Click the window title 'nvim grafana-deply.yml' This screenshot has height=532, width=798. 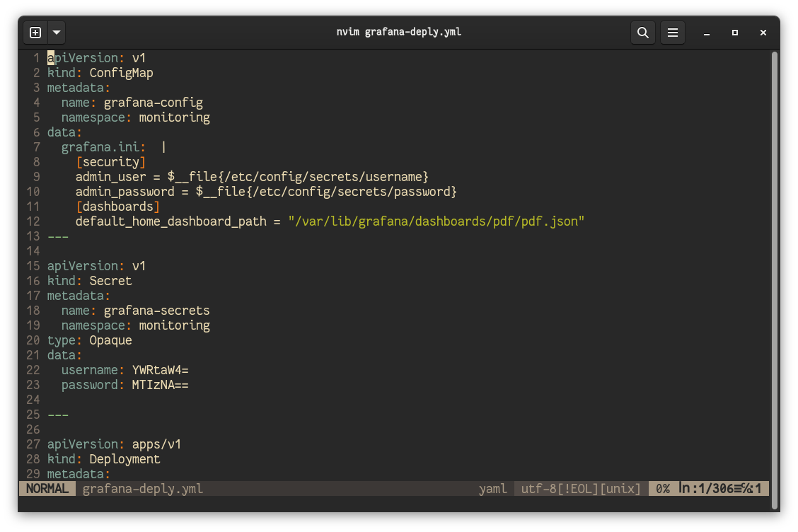pos(398,32)
